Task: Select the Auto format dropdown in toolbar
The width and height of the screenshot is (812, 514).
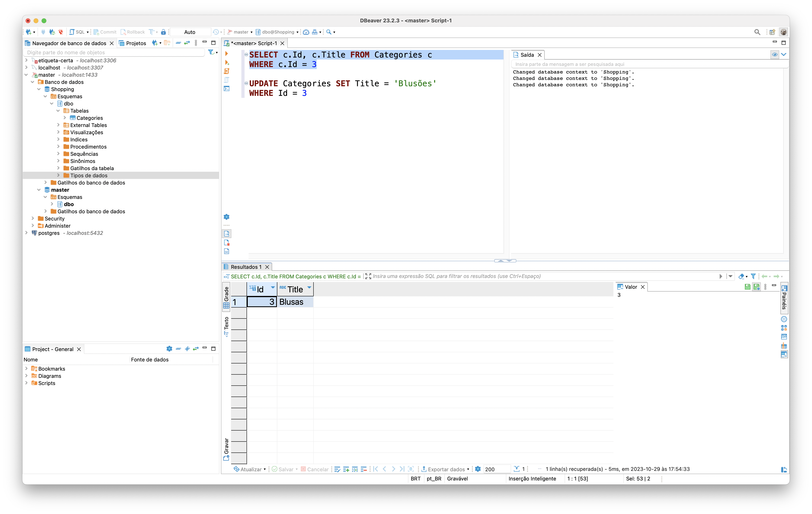Action: pos(189,32)
